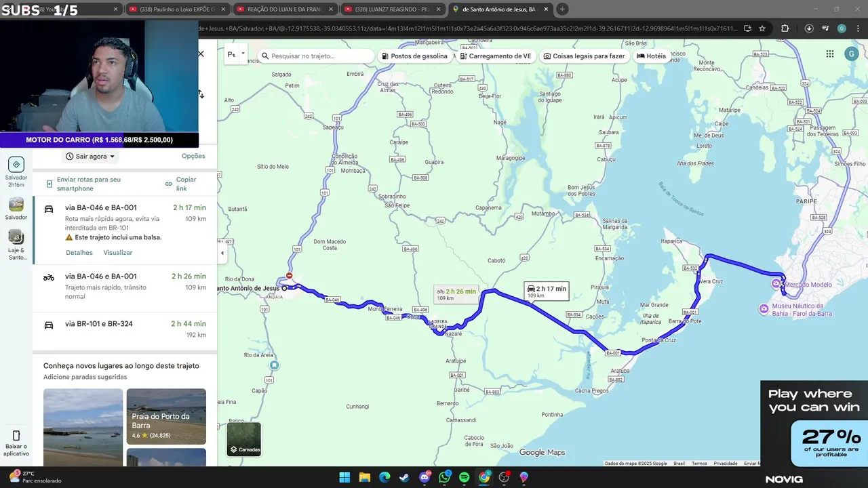Collapse the side panel arrow

[222, 253]
